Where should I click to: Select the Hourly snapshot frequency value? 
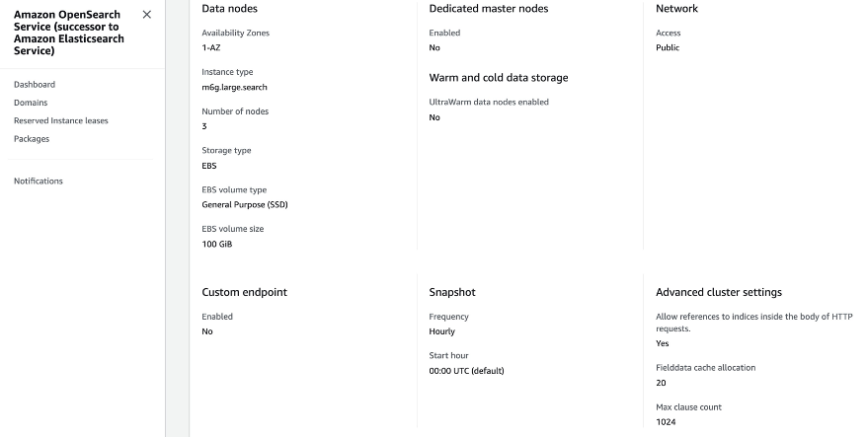[441, 331]
